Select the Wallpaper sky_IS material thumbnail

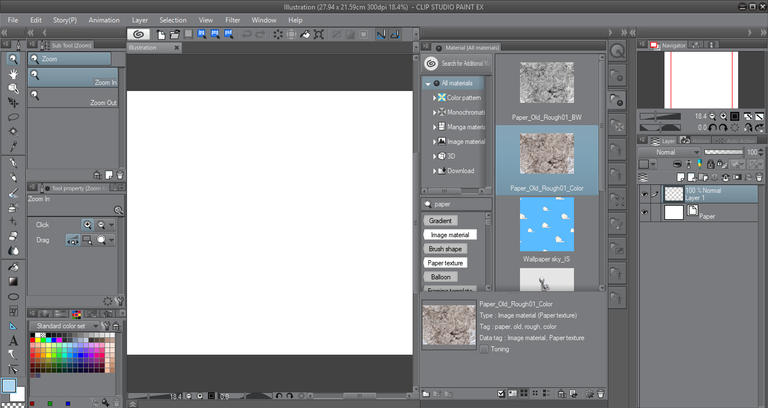pyautogui.click(x=547, y=224)
